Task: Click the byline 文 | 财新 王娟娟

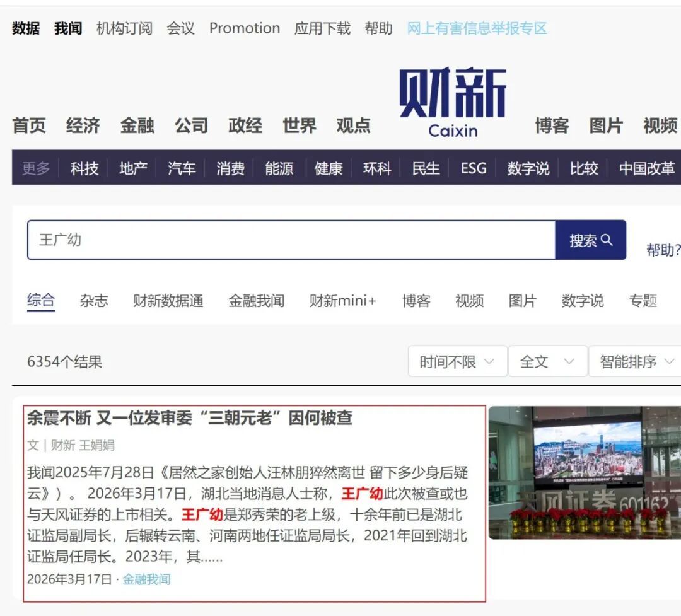Action: point(71,445)
